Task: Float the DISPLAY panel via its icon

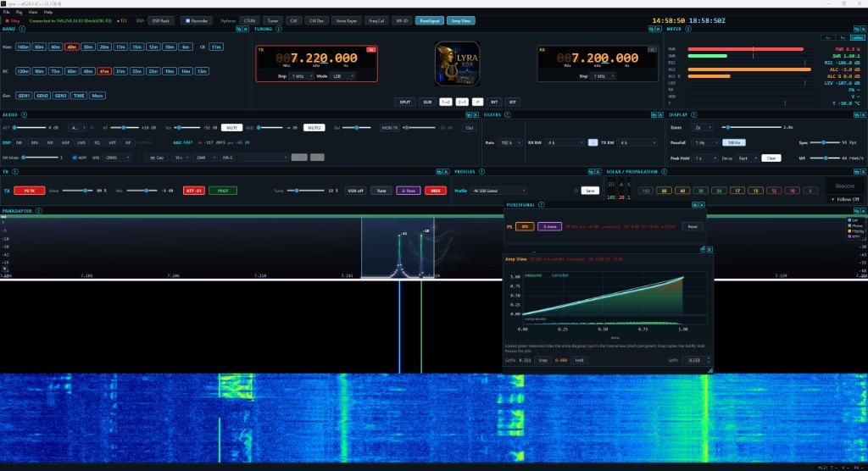Action: [x=856, y=114]
